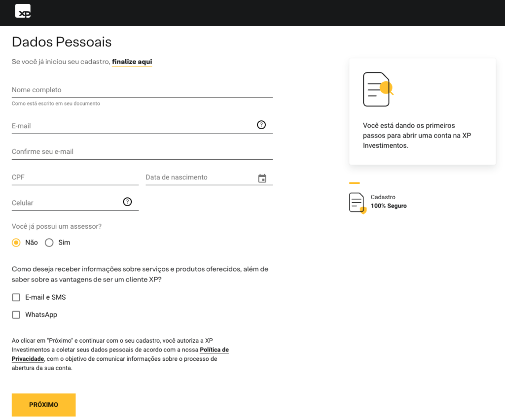505x420 pixels.
Task: Enable the E-mail e SMS checkbox
Action: 16,297
